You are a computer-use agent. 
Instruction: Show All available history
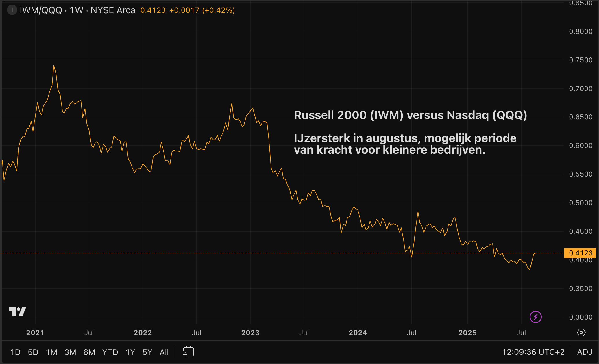164,352
